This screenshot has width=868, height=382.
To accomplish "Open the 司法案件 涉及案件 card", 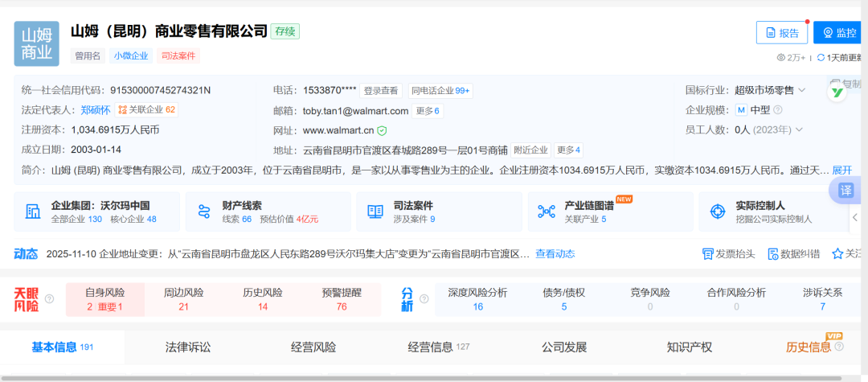I will (440, 212).
